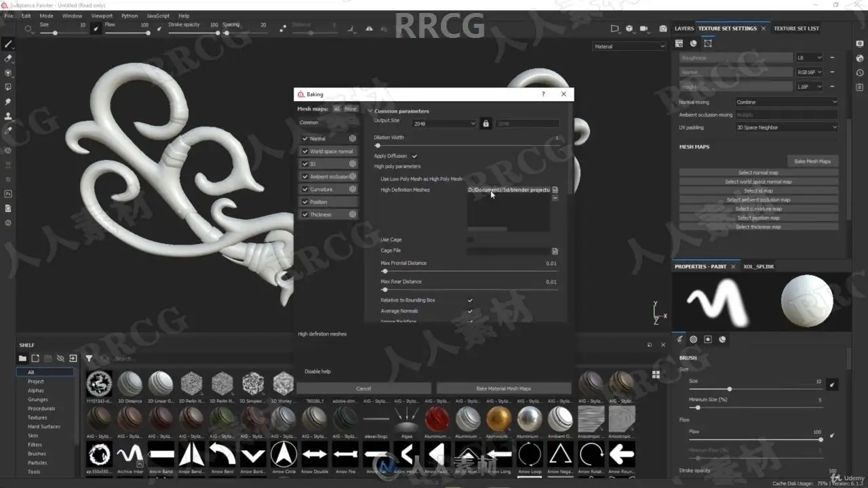Image resolution: width=868 pixels, height=488 pixels.
Task: Adjust the Dilation Width slider
Action: 467,146
